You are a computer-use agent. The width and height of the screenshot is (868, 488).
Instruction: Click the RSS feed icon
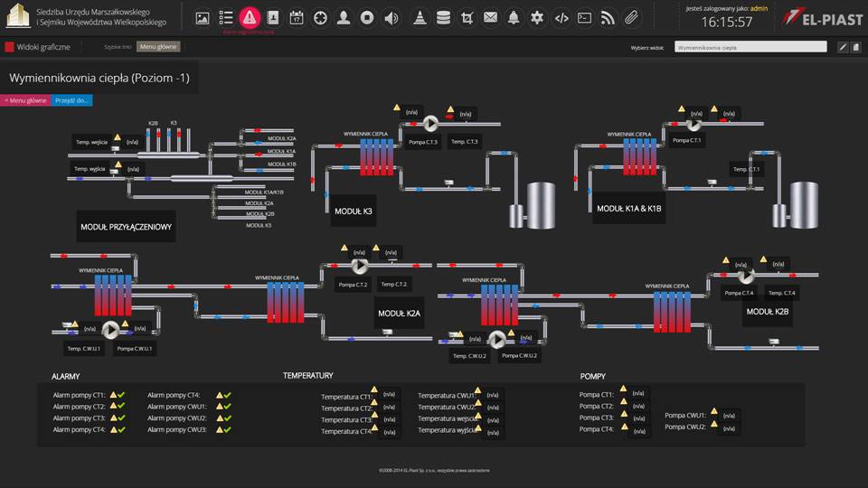tap(608, 17)
